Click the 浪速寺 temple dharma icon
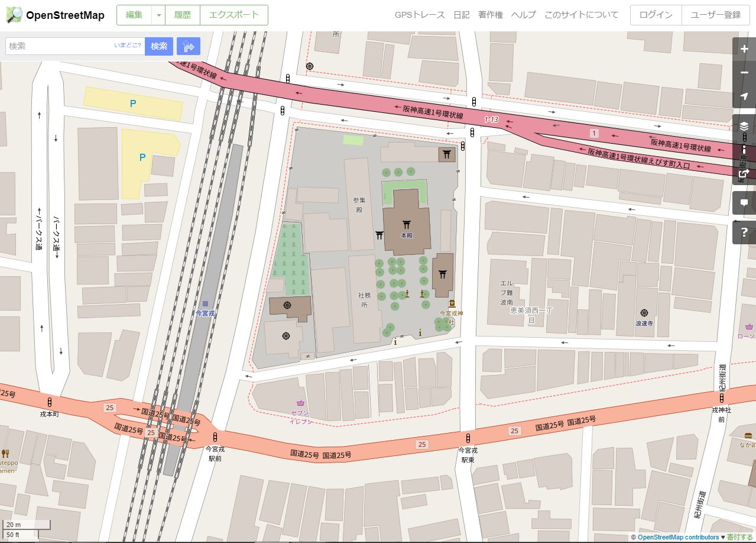The height and width of the screenshot is (543, 756). (x=644, y=313)
